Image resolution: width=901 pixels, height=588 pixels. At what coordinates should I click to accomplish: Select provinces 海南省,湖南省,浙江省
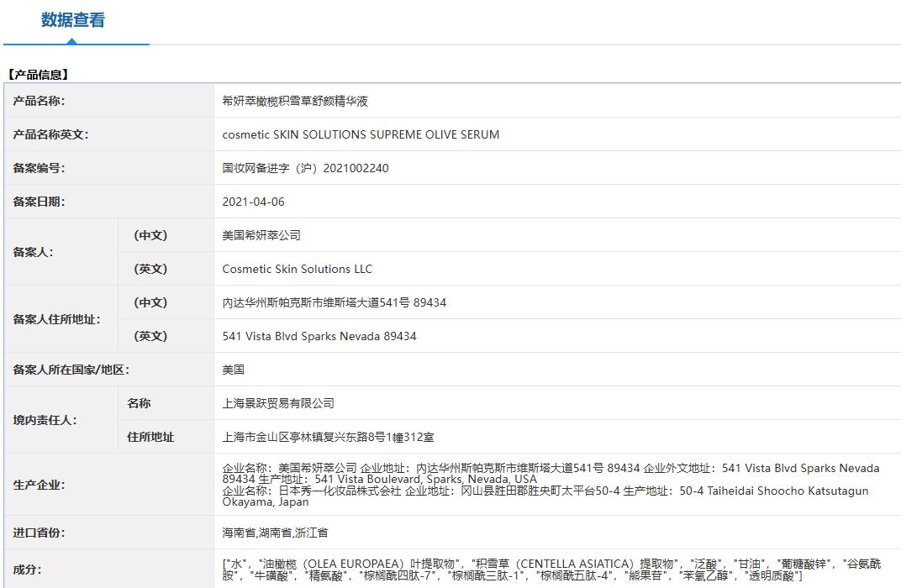(x=275, y=533)
